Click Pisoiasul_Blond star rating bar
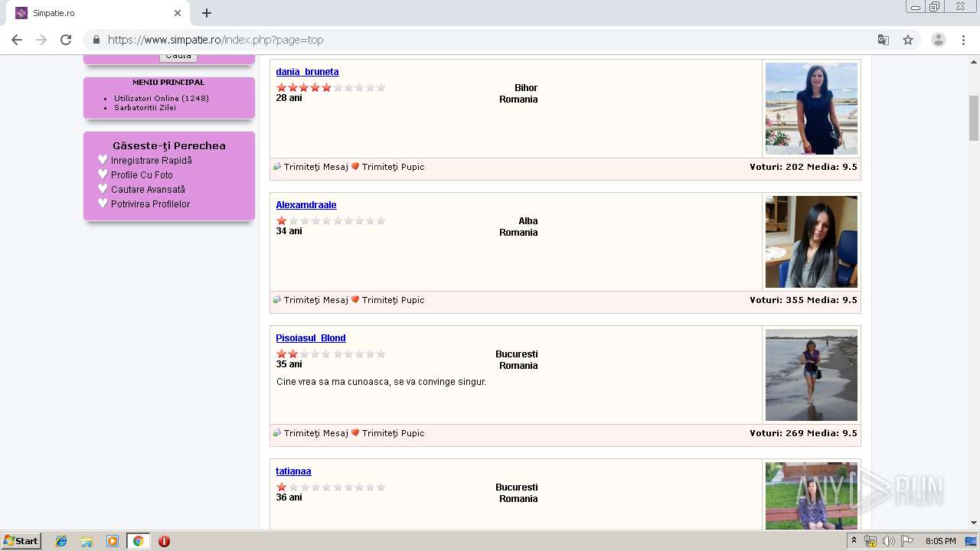The width and height of the screenshot is (980, 551). point(331,354)
